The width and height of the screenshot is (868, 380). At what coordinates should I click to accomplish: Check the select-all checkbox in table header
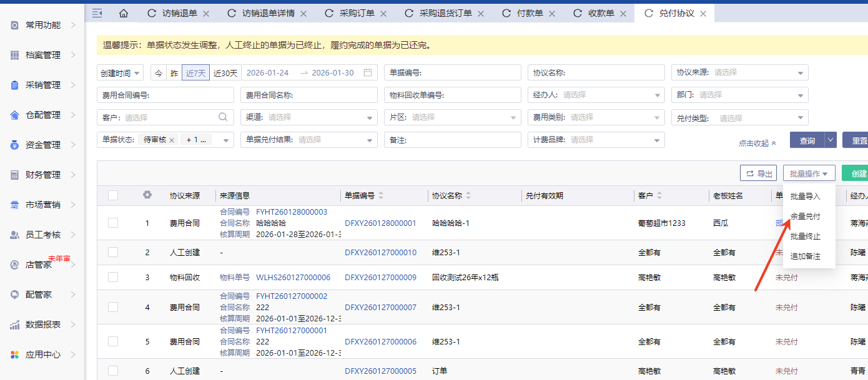point(113,195)
